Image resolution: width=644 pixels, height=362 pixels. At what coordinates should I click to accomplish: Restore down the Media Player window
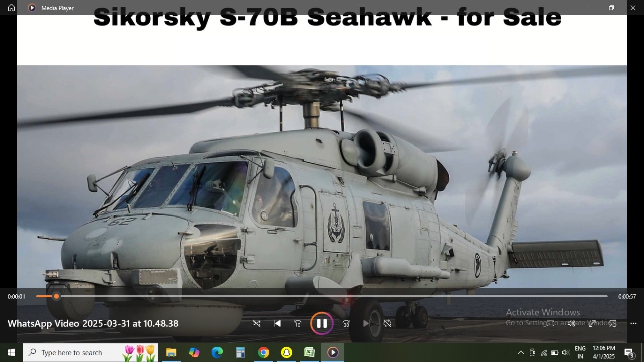coord(611,8)
